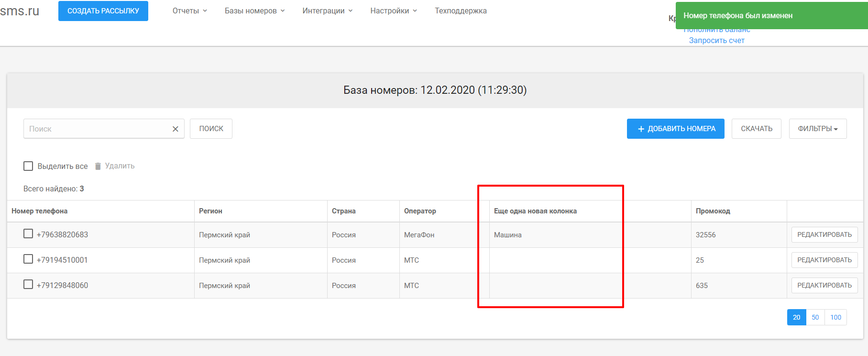Edit the row for +79129848060
Image resolution: width=868 pixels, height=356 pixels.
coord(824,285)
